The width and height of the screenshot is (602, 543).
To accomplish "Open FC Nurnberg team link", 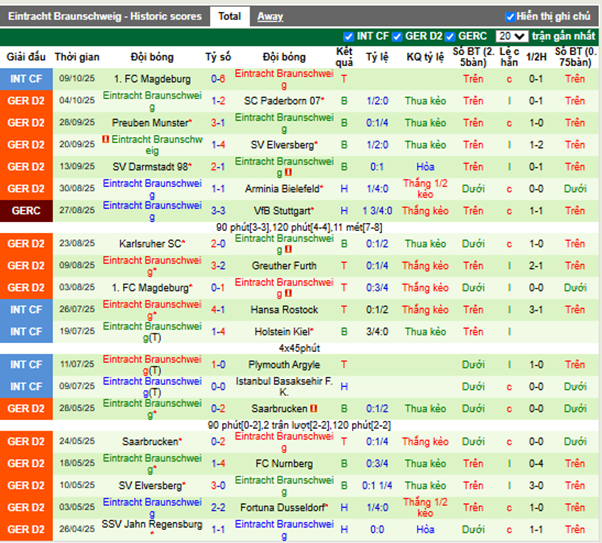I will (284, 464).
